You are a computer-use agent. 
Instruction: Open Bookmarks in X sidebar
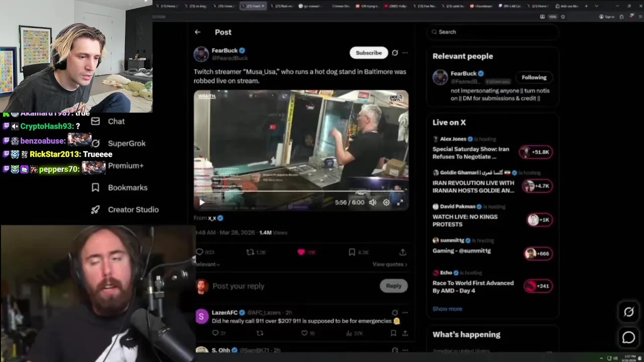click(x=119, y=188)
